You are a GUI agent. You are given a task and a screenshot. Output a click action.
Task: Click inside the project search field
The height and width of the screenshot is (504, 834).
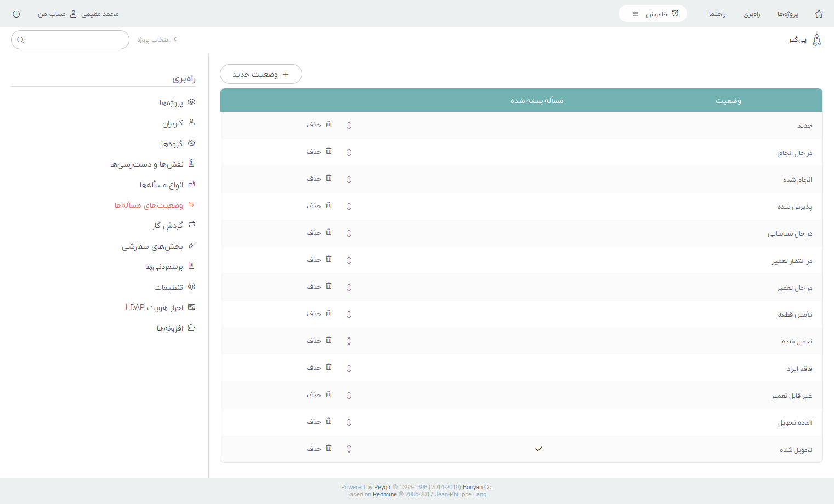76,40
